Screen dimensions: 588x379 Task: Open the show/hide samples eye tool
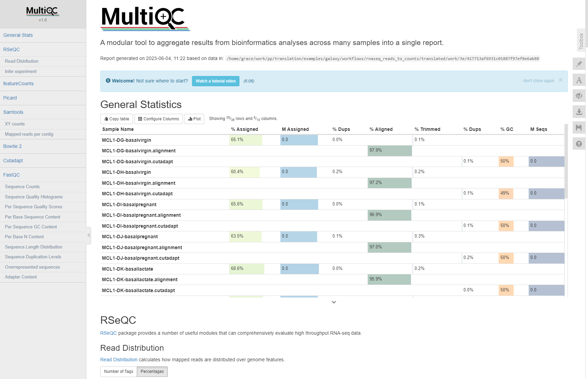tap(579, 96)
